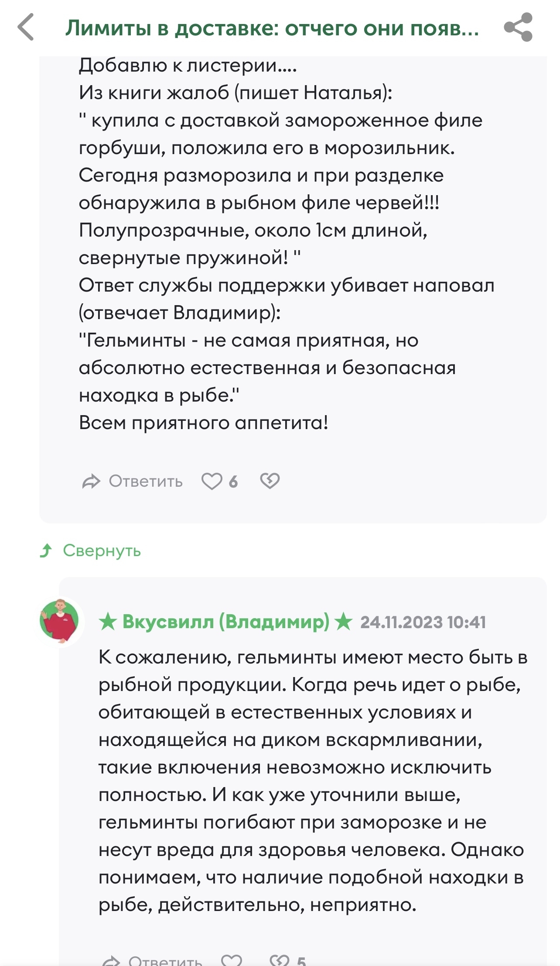Dislike the comment about worms in fish
The height and width of the screenshot is (966, 560).
[270, 481]
